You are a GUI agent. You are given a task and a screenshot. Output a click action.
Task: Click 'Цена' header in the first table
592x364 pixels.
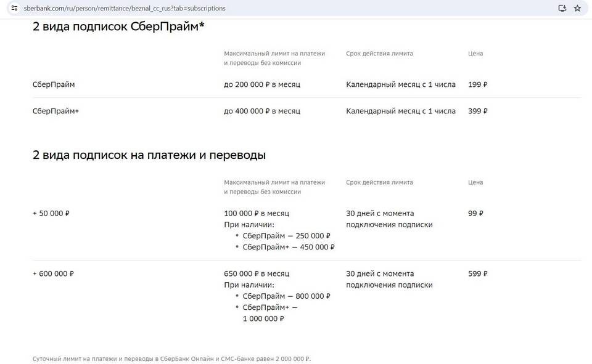(475, 54)
